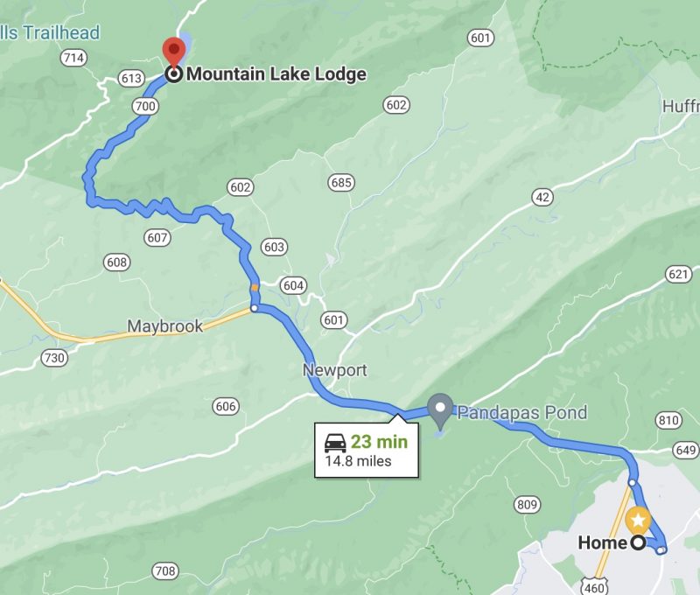Click the orange traffic segment on route

pos(255,288)
